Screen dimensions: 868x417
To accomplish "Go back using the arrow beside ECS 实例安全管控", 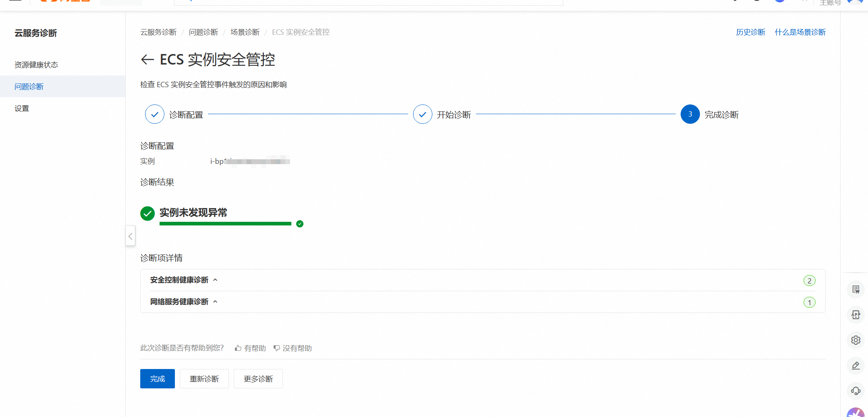I will (x=147, y=60).
